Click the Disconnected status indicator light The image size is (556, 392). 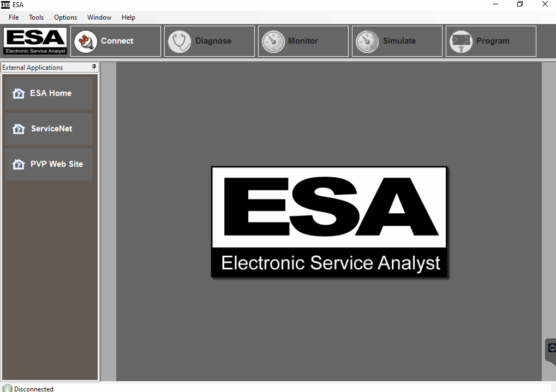(7, 388)
